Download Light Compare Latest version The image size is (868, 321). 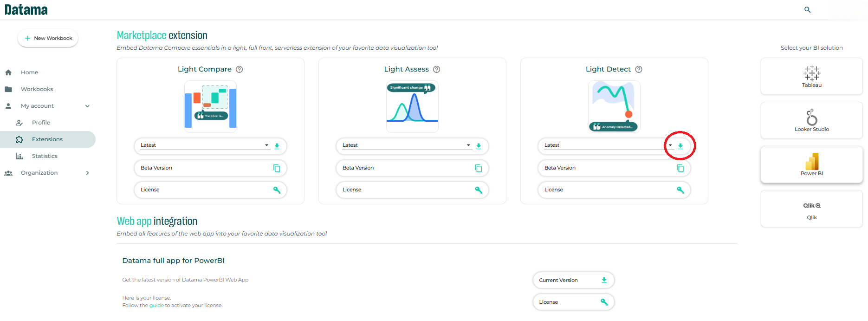277,146
